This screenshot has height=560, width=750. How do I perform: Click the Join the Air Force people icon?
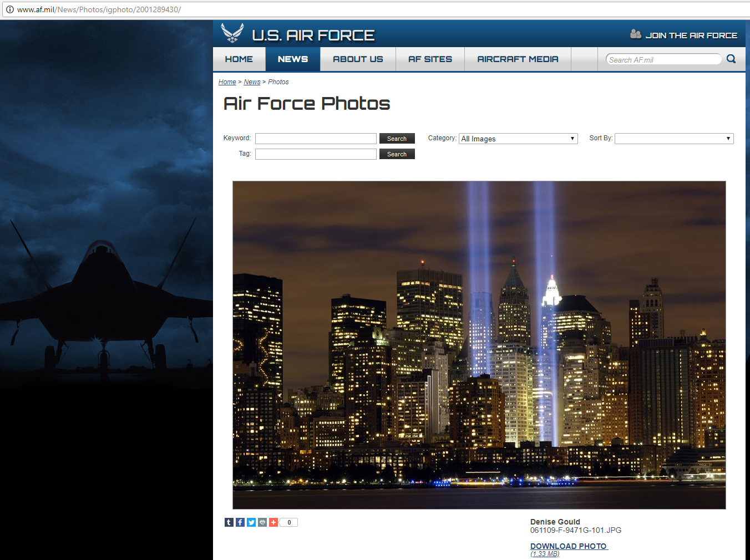(x=636, y=34)
